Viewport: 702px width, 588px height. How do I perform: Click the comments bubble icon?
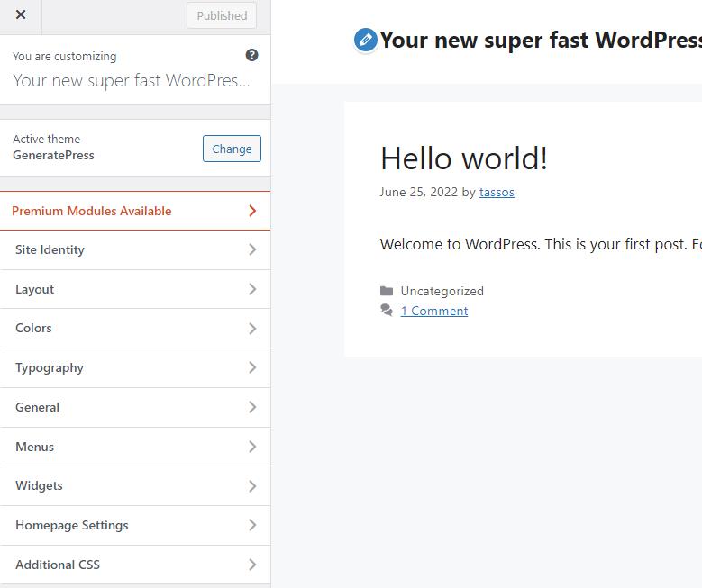tap(387, 311)
